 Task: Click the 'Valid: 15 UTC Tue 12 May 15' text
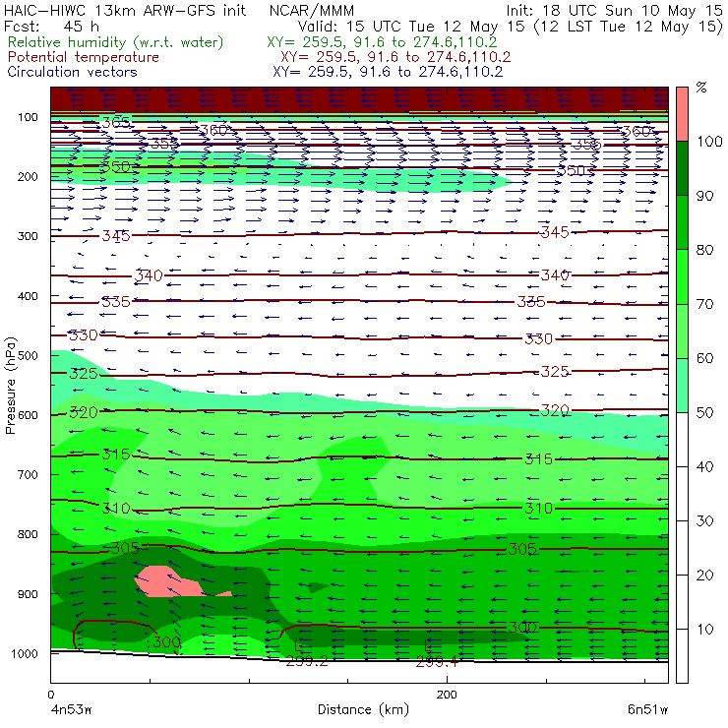click(411, 27)
